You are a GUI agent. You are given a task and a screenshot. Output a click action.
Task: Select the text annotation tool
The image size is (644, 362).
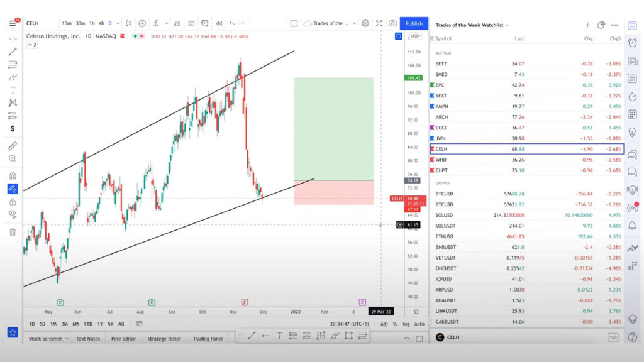13,90
